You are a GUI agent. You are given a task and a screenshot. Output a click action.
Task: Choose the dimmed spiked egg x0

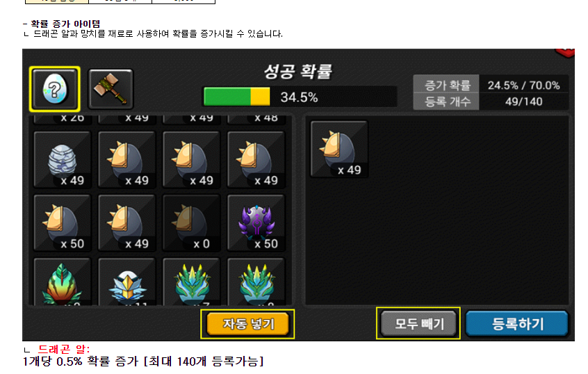click(191, 223)
